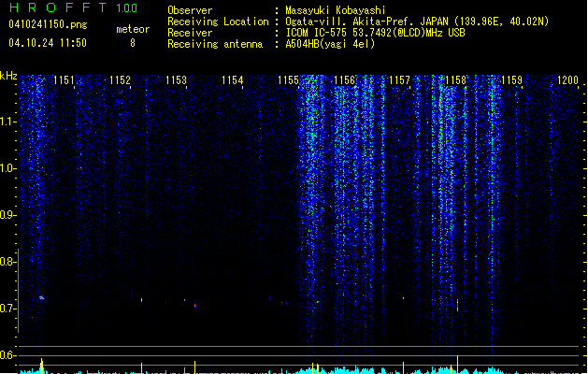Click the 1155 time marker

click(288, 80)
